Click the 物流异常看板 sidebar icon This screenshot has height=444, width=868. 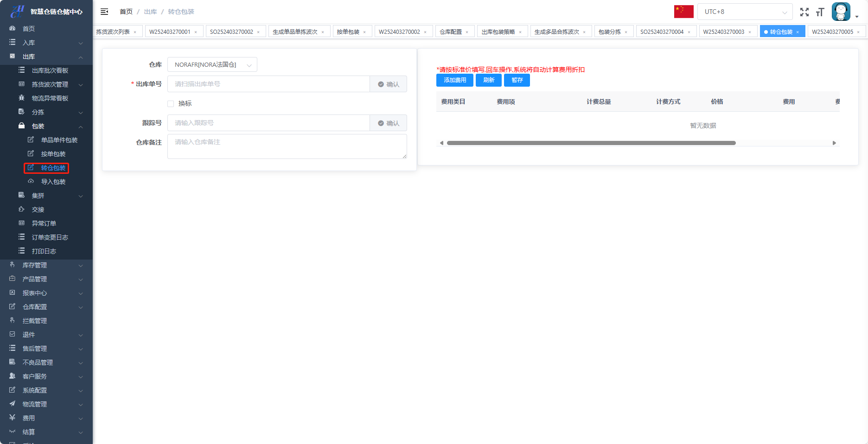(21, 98)
